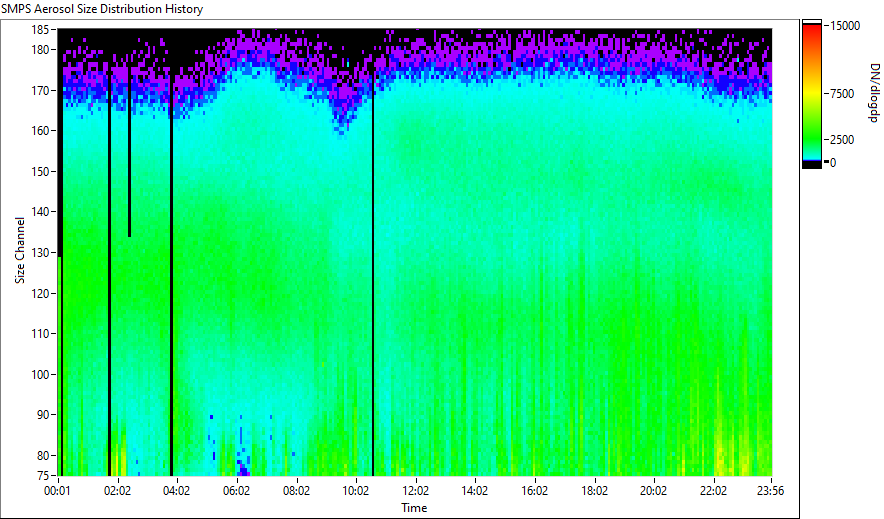Image resolution: width=884 pixels, height=519 pixels.
Task: Select the 00:01 time axis start label
Action: 58,491
